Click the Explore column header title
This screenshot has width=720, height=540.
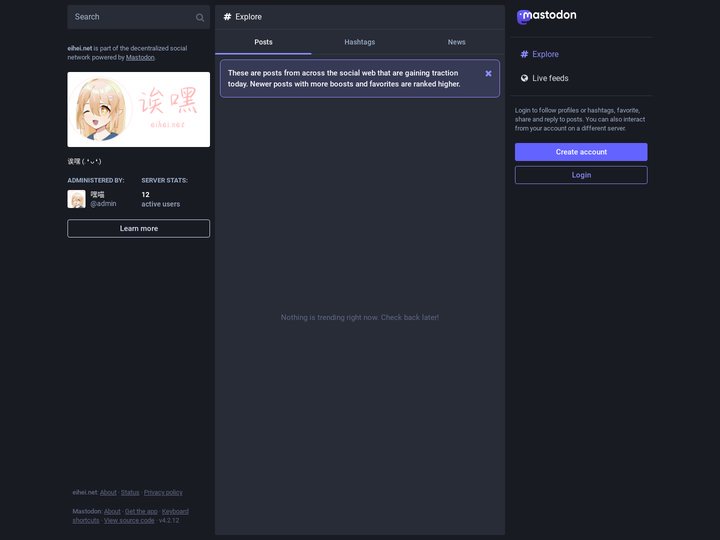click(x=248, y=17)
